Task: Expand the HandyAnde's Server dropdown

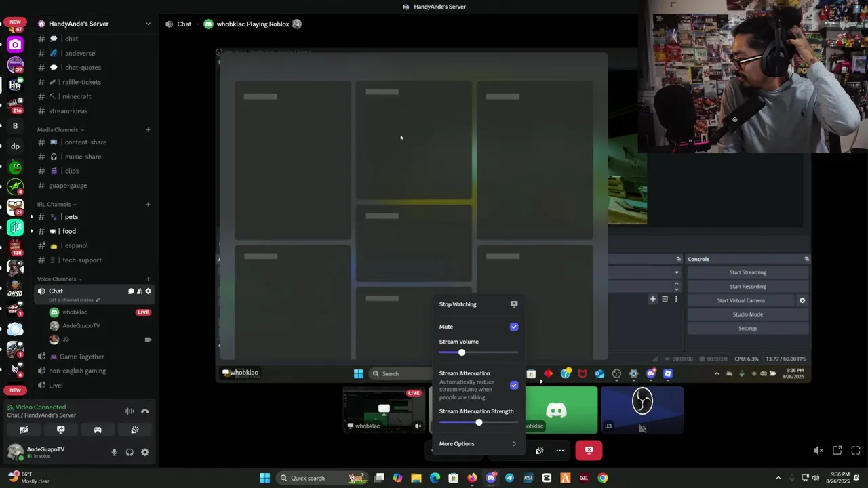Action: 148,24
